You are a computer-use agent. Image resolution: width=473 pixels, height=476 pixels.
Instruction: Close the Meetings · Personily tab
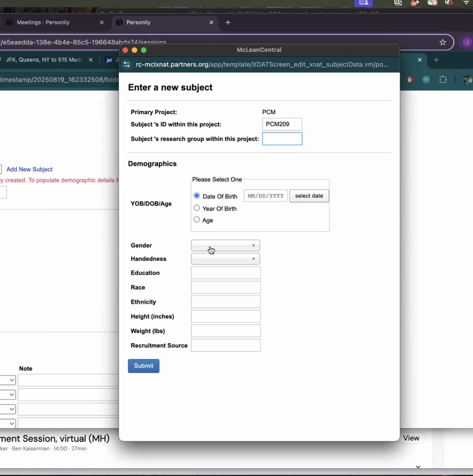(102, 22)
